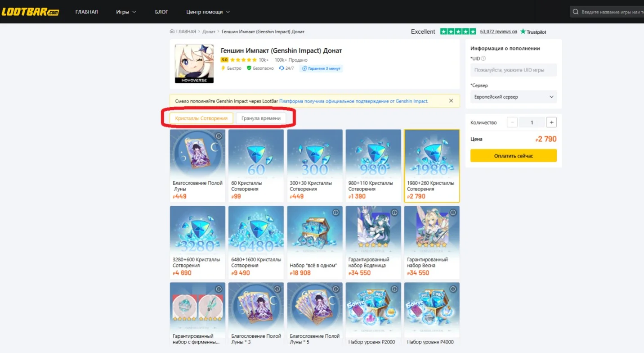Select the 1980+260 Кристаллы Сотворения pack
Screen dimensions: 644x353
432,166
